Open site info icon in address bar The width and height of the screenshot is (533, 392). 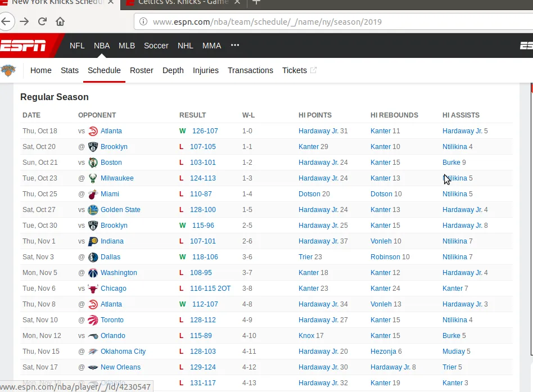click(143, 22)
